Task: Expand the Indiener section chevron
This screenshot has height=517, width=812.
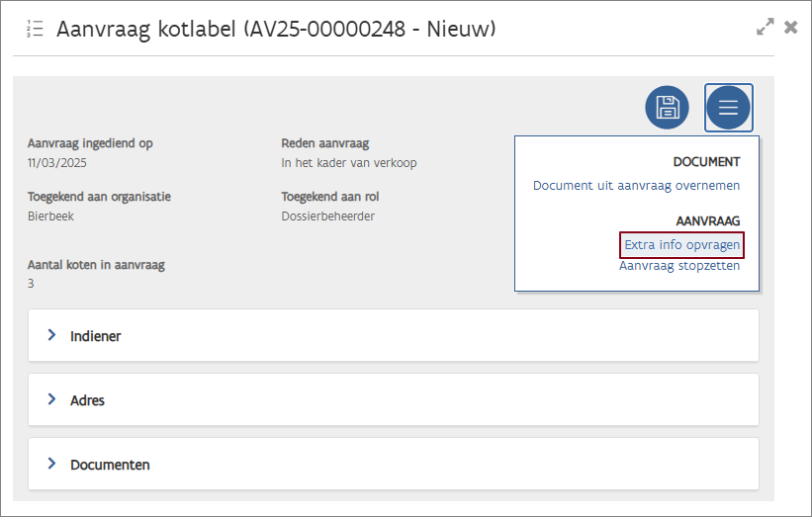Action: [52, 335]
